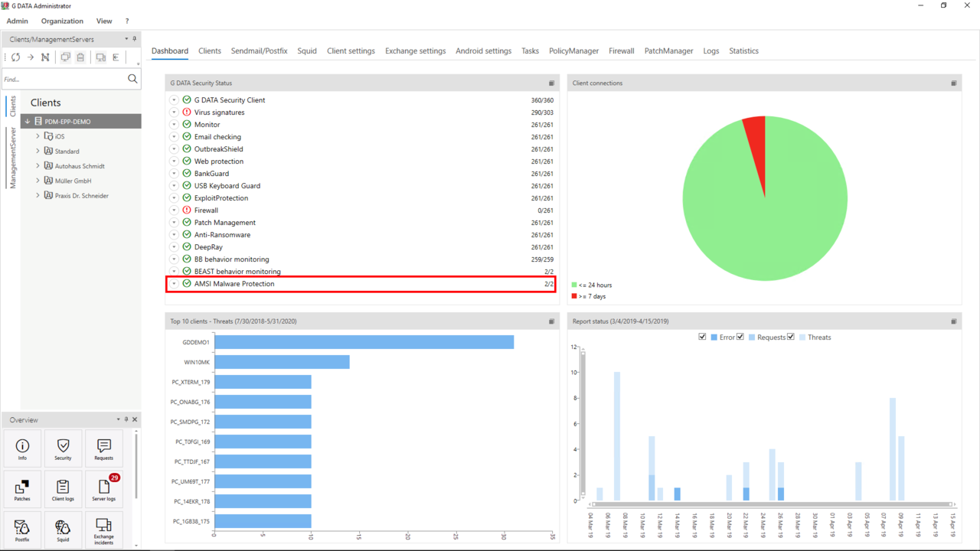Click the GDDEMO1 bar in threats chart
The width and height of the screenshot is (980, 551).
pos(364,342)
